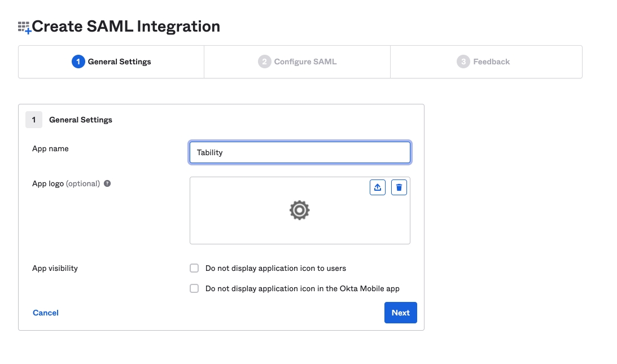Focus the App name field containing Tability
The width and height of the screenshot is (617, 364).
[x=300, y=152]
